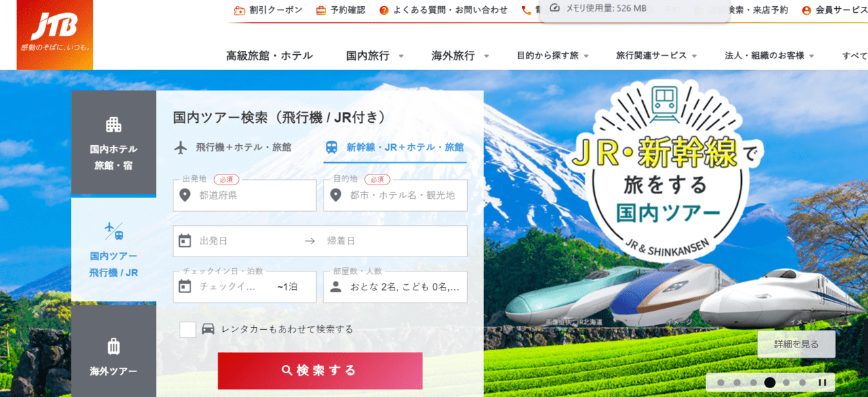Open 予約確認 reservation confirmation
This screenshot has height=397, width=868.
(340, 10)
